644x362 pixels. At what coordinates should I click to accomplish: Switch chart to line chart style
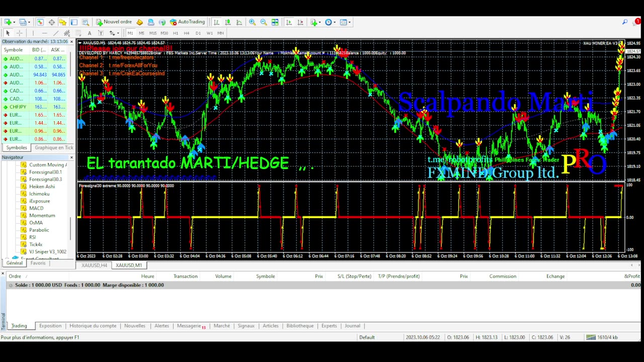[239, 22]
